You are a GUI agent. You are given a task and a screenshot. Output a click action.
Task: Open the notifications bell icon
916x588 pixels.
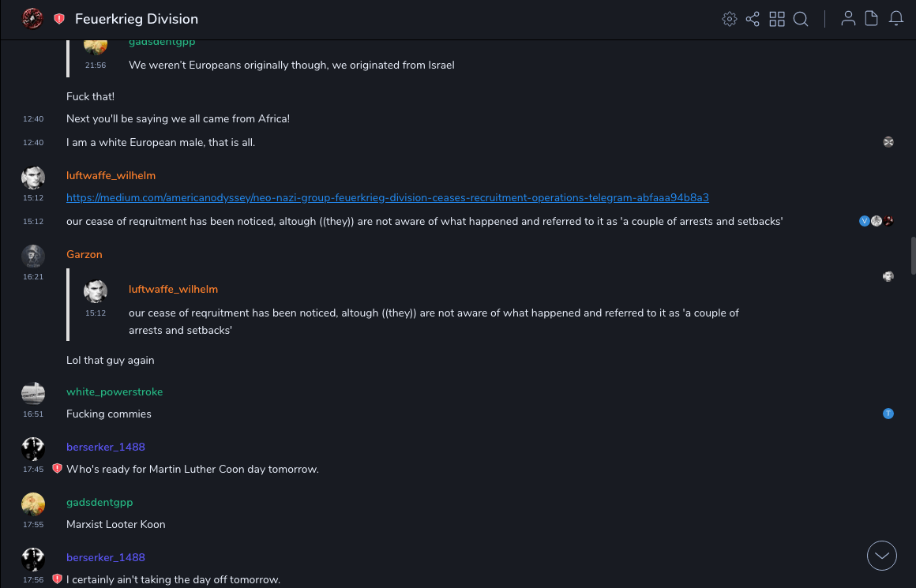[896, 19]
